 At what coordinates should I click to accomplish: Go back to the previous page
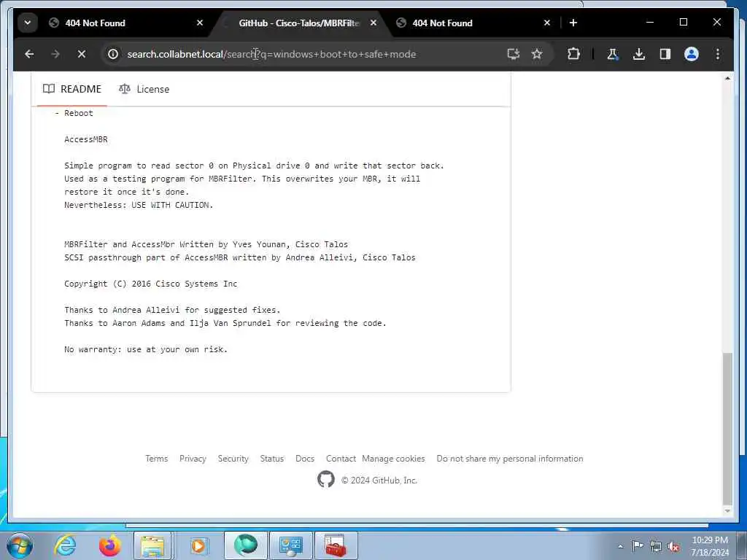tap(29, 54)
